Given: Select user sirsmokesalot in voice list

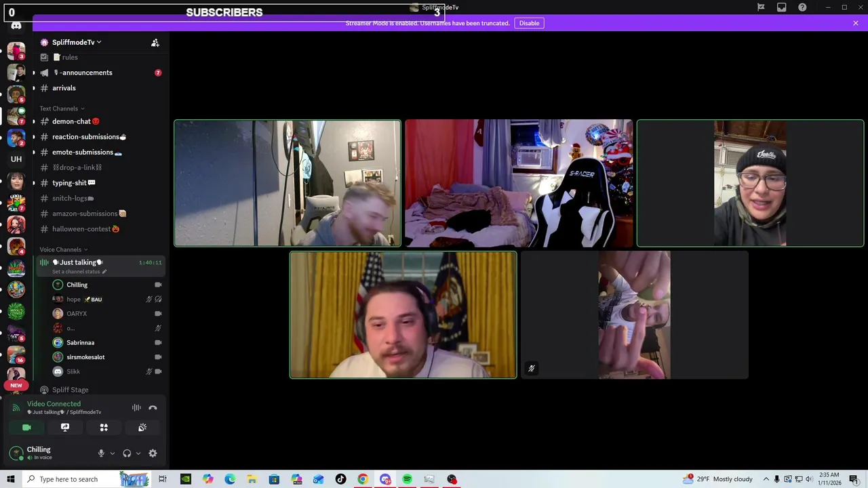Looking at the screenshot, I should click(x=107, y=357).
